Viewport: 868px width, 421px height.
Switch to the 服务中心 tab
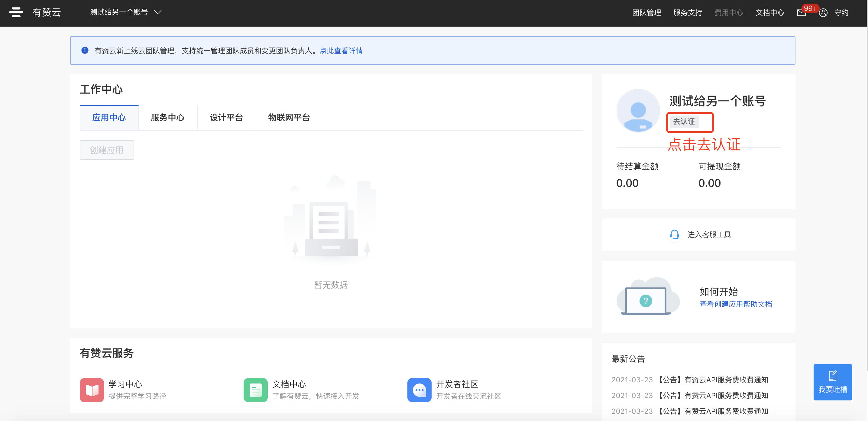168,117
